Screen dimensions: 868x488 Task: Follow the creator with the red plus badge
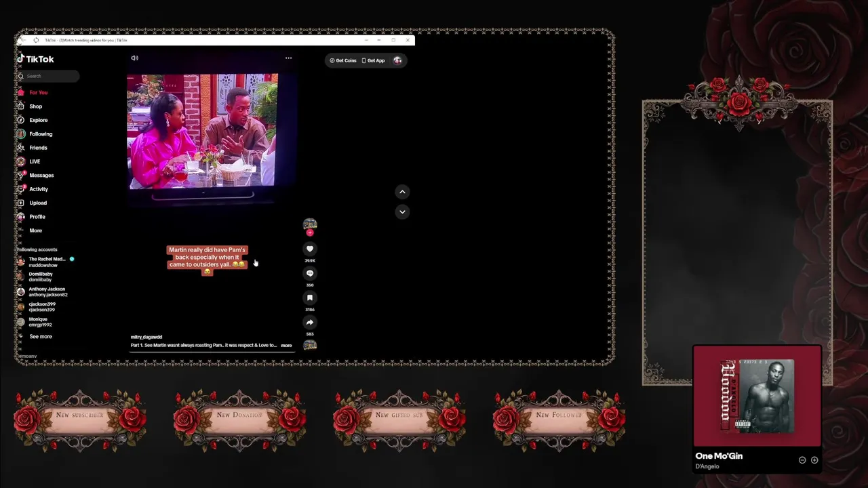click(x=310, y=232)
